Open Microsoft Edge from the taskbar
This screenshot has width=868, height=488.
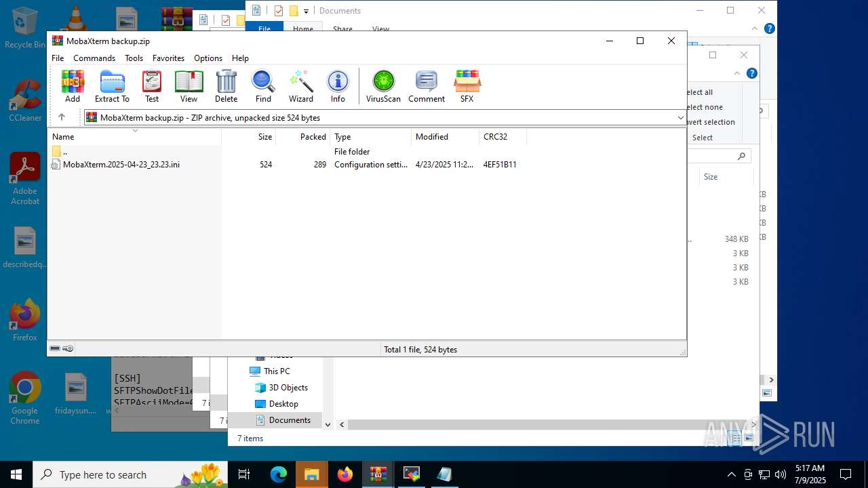[279, 474]
